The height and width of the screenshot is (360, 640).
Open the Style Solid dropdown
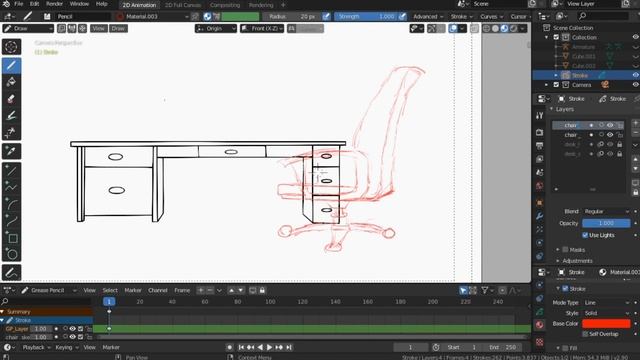click(606, 313)
